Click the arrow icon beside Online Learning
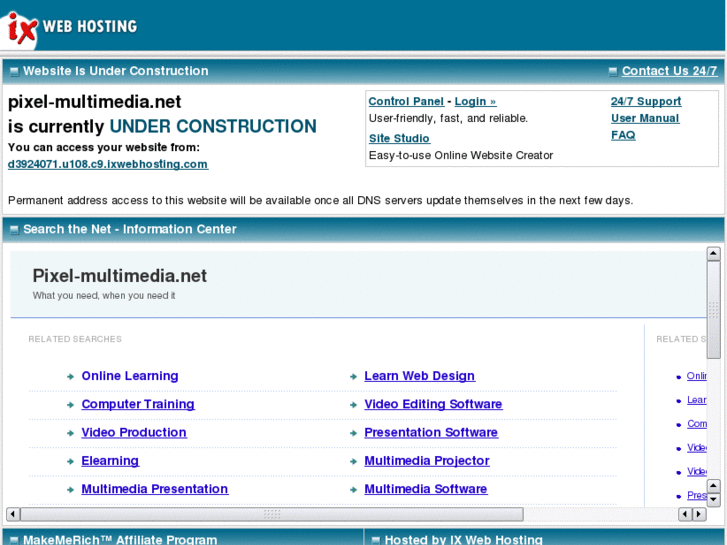The width and height of the screenshot is (727, 545). coord(70,377)
